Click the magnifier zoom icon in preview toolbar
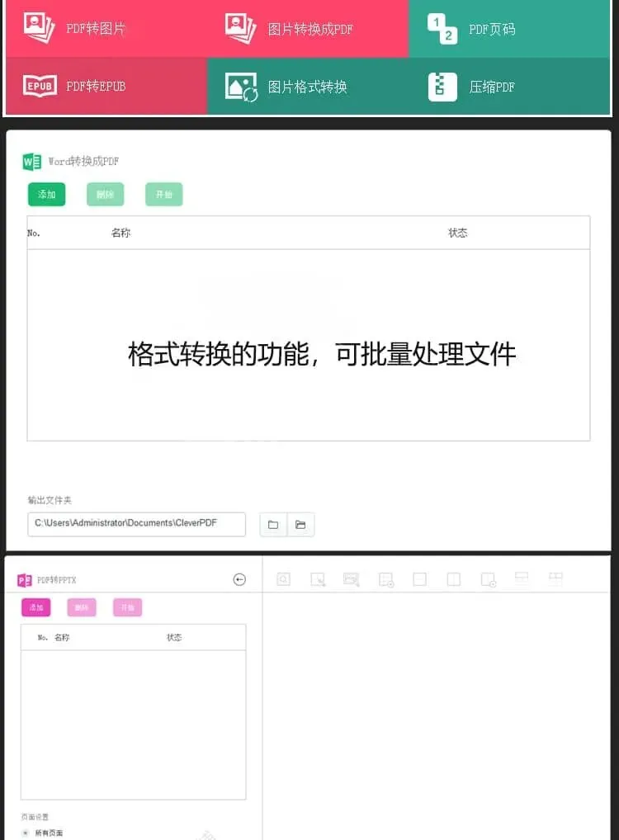 pyautogui.click(x=284, y=579)
